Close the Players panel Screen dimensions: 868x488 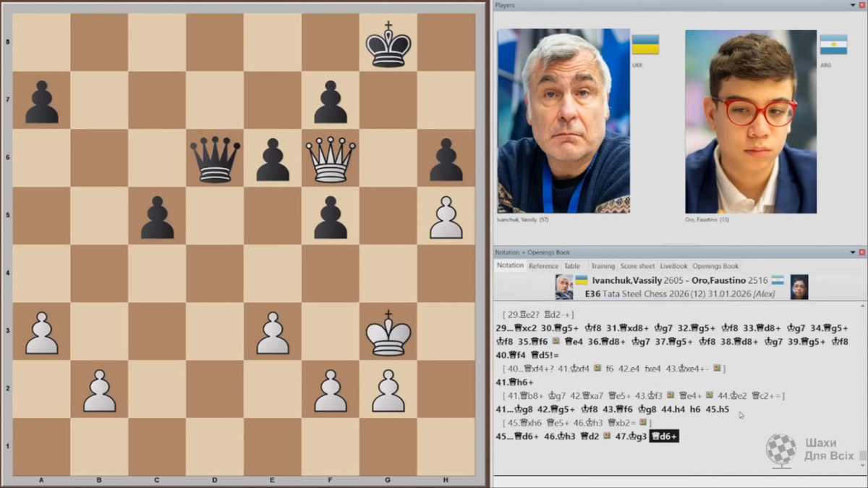(861, 6)
